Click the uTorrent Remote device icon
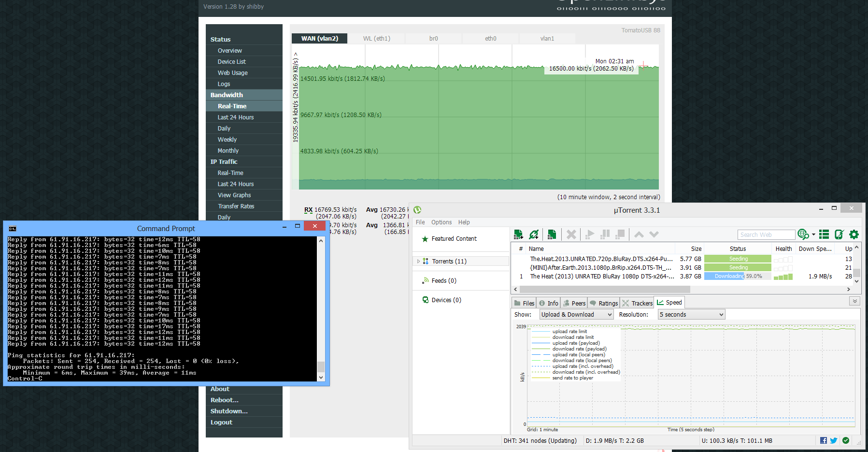The width and height of the screenshot is (868, 452). click(839, 234)
